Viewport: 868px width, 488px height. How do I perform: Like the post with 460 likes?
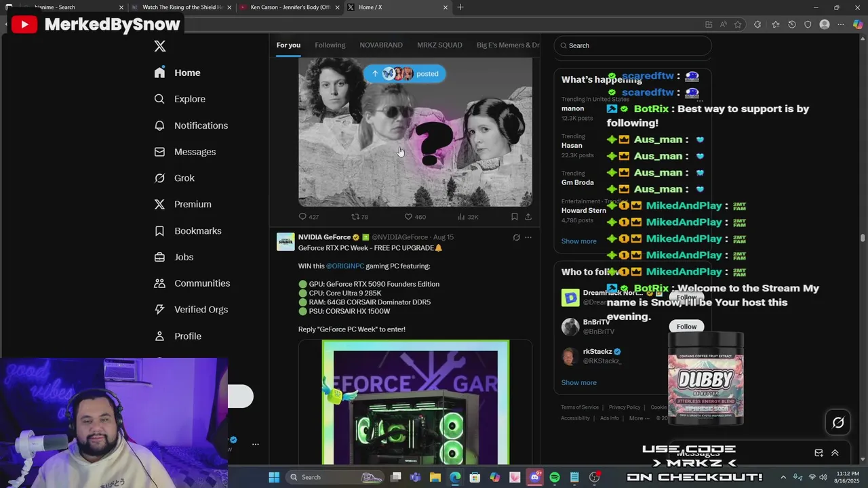point(415,217)
